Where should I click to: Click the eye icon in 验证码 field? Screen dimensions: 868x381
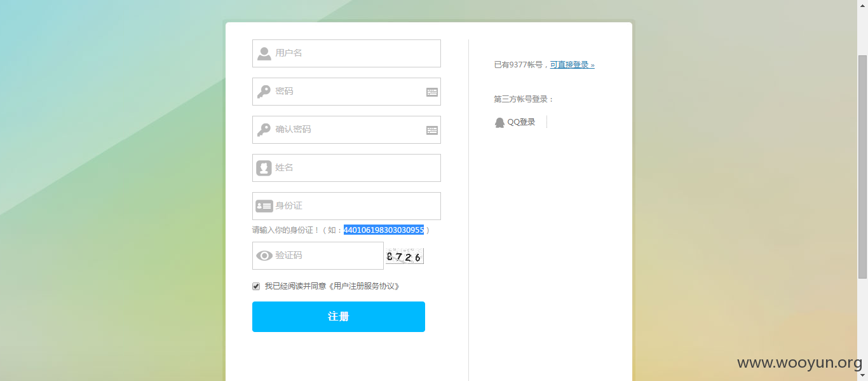click(x=264, y=256)
